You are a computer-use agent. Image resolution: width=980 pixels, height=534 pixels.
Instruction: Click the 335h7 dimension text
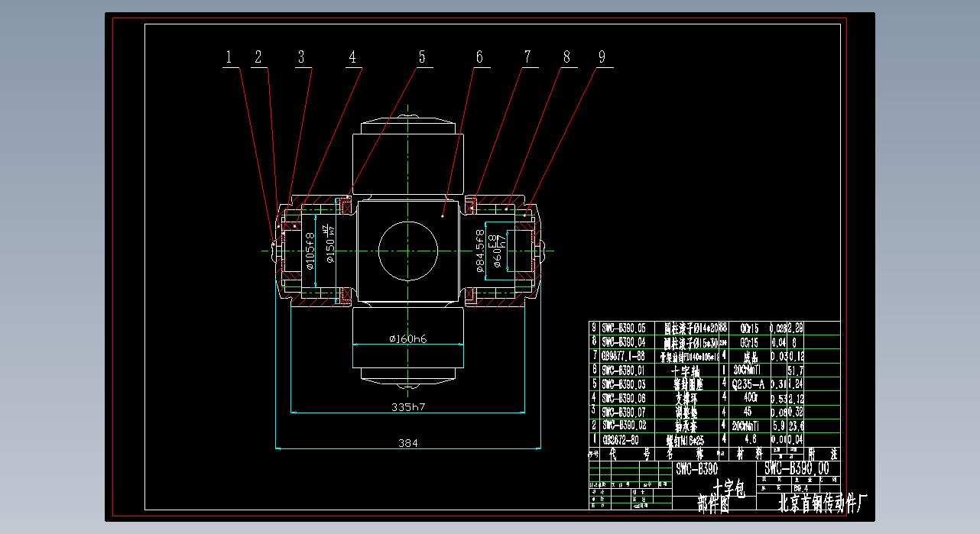click(407, 407)
